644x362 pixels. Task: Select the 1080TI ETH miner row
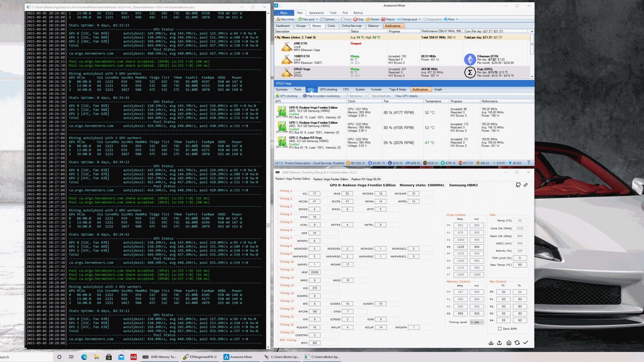coord(402,60)
